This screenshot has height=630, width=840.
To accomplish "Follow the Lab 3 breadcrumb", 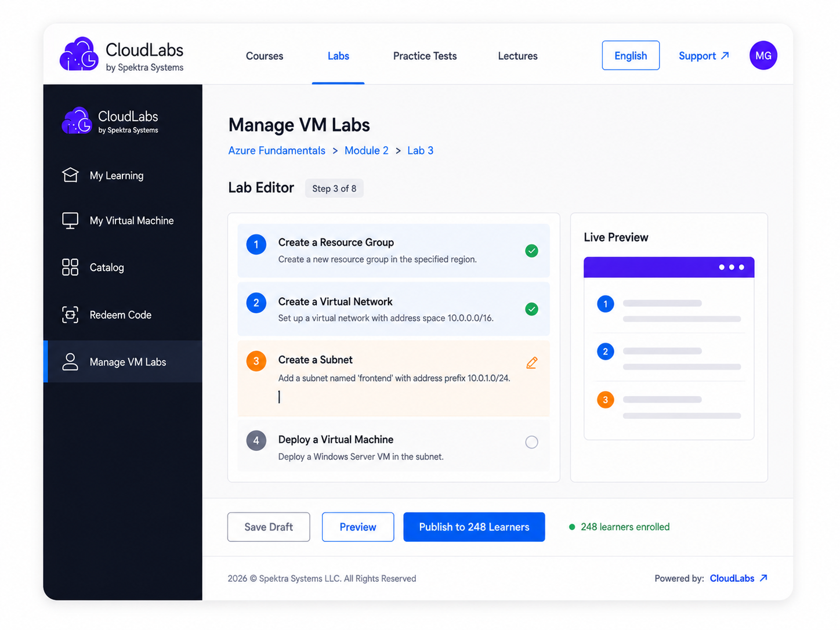I will point(420,150).
